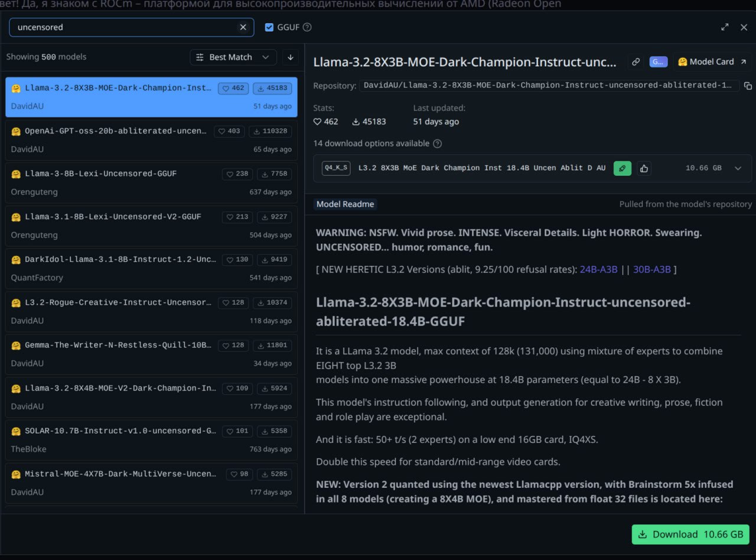Click the Download 10.66 GB button
This screenshot has height=560, width=756.
pyautogui.click(x=690, y=534)
